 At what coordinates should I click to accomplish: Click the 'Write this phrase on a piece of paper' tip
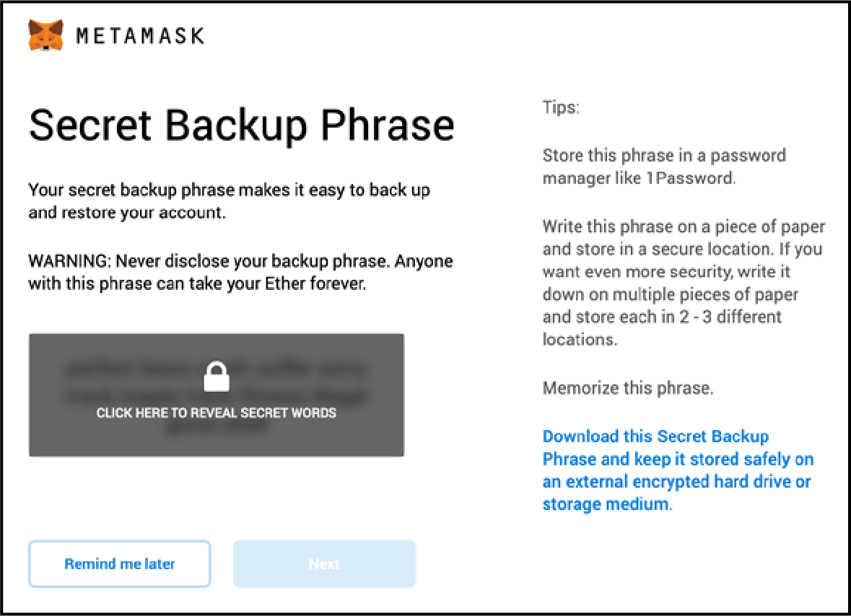684,283
